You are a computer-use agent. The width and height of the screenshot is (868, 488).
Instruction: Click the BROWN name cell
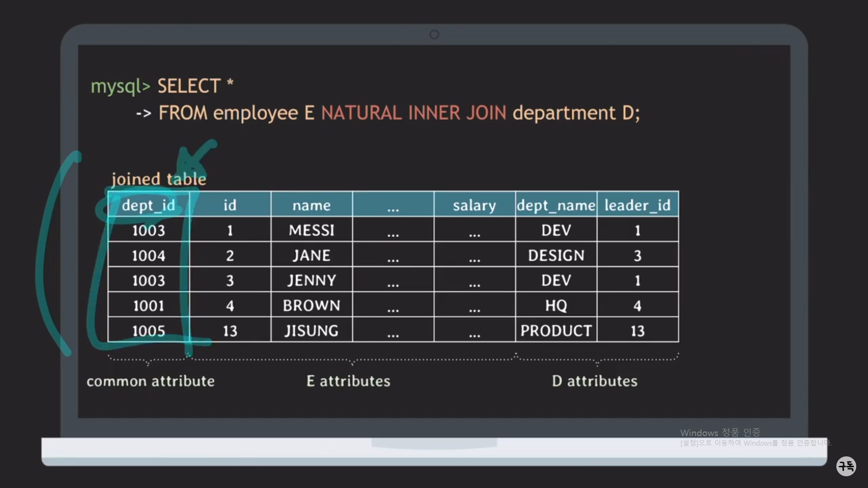click(x=311, y=306)
